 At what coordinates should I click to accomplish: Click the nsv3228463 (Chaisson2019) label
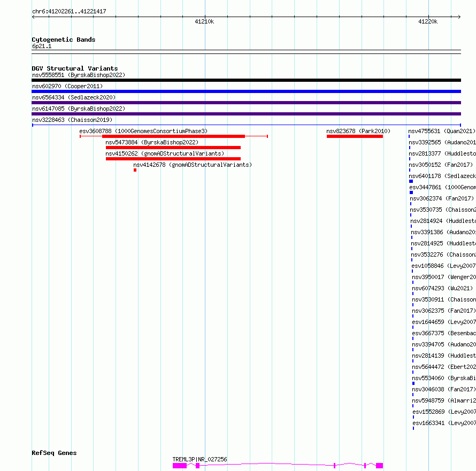72,120
